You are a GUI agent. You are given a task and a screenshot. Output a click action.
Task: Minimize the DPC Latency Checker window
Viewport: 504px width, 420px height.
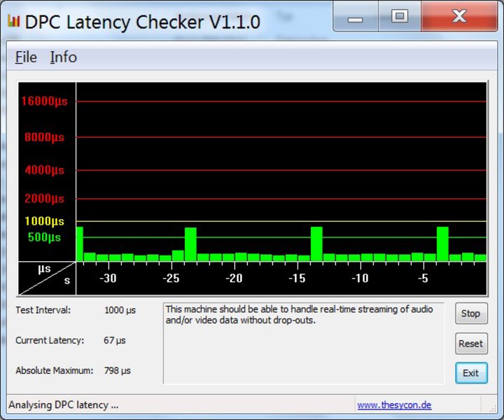coord(356,16)
